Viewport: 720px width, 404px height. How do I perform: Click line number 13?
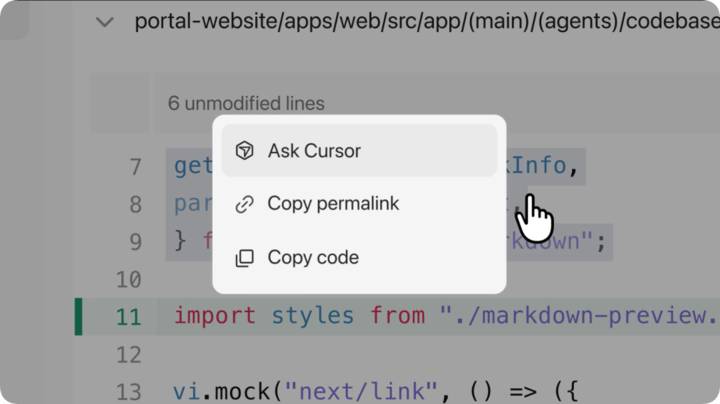point(129,392)
